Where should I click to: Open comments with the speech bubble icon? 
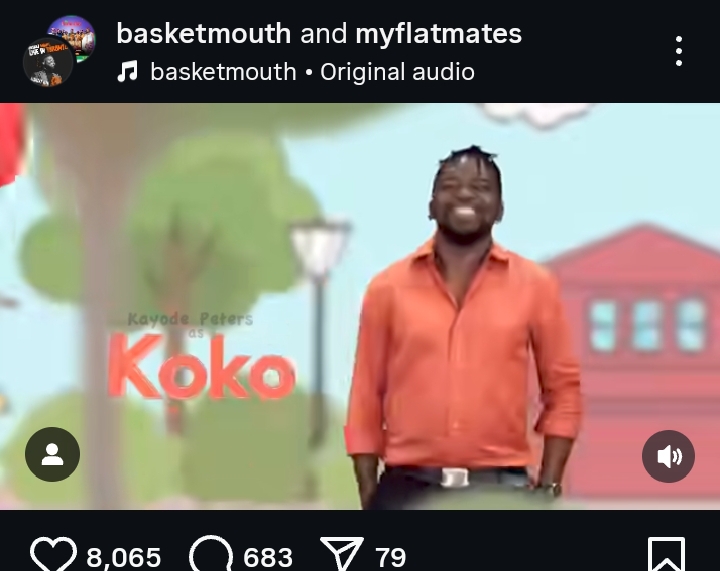click(211, 554)
